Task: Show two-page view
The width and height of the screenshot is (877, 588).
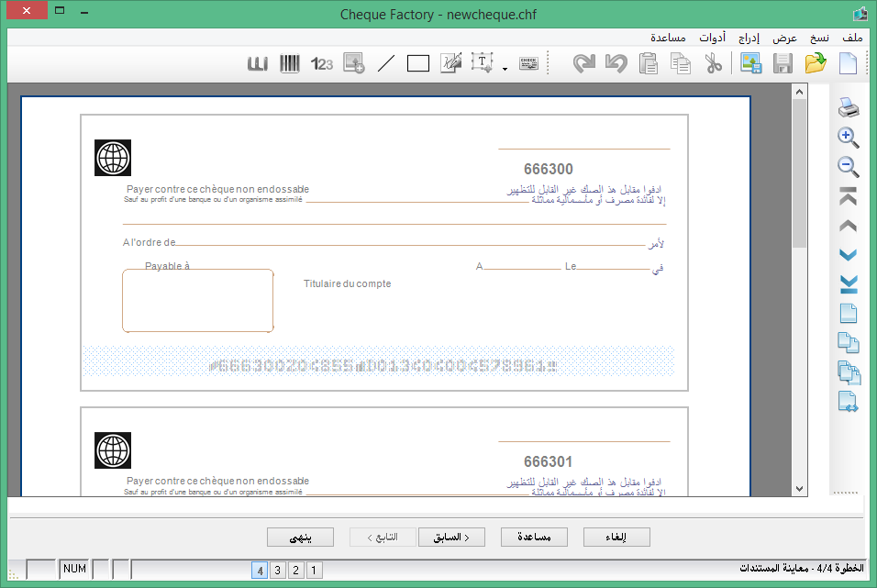Action: tap(849, 342)
